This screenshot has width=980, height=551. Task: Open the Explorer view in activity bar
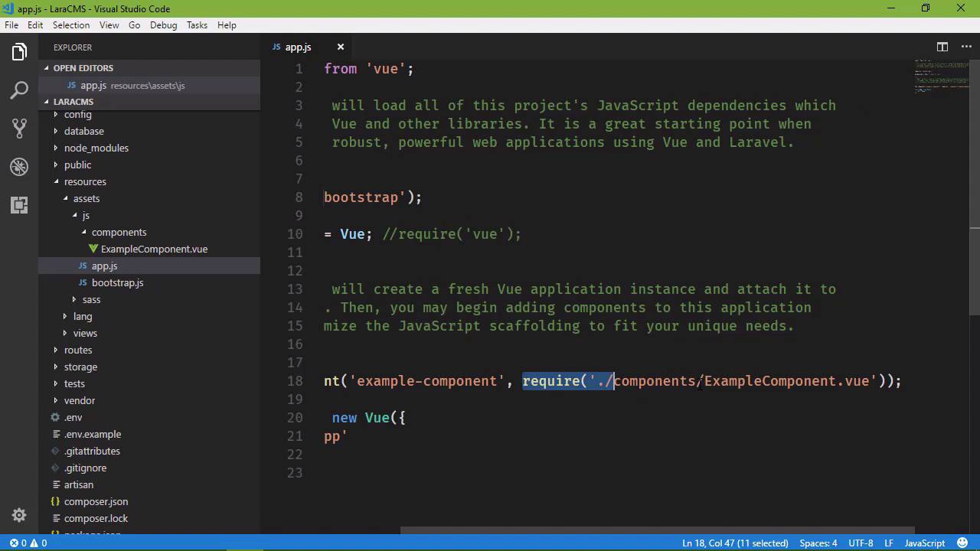[x=19, y=52]
